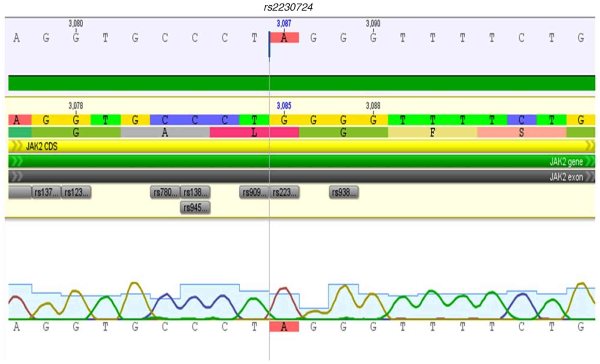Select the rs123... annotation tag
Viewport: 600px width, 364px height.
[x=76, y=192]
